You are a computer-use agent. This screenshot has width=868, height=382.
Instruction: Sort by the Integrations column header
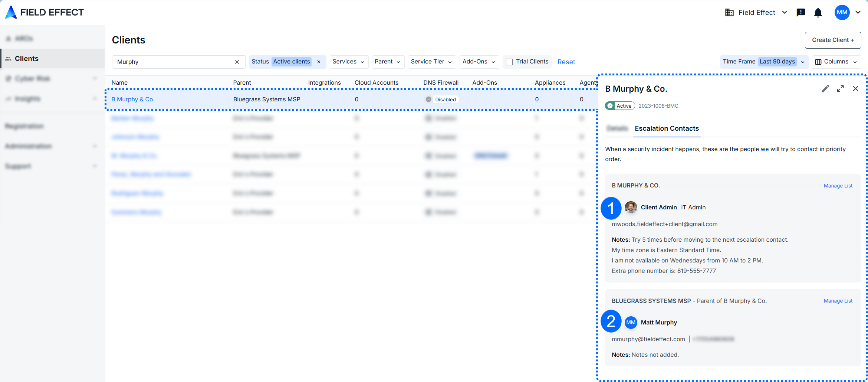[324, 82]
